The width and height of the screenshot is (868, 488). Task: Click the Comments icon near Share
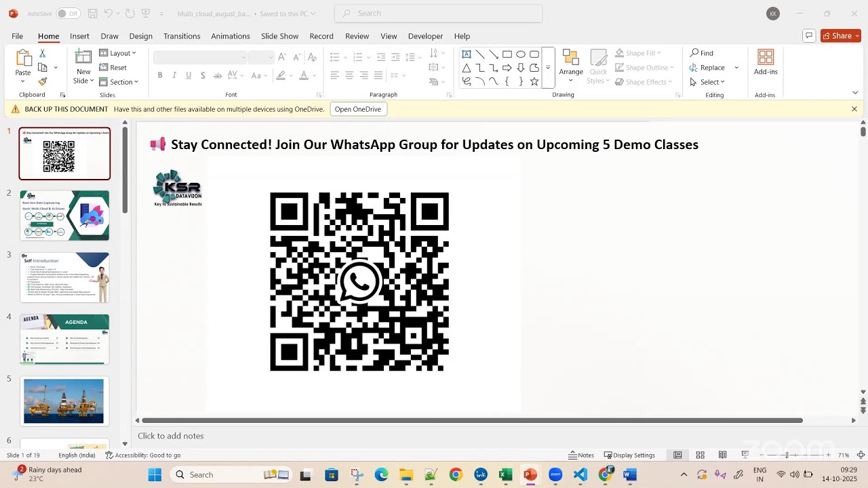(x=808, y=36)
